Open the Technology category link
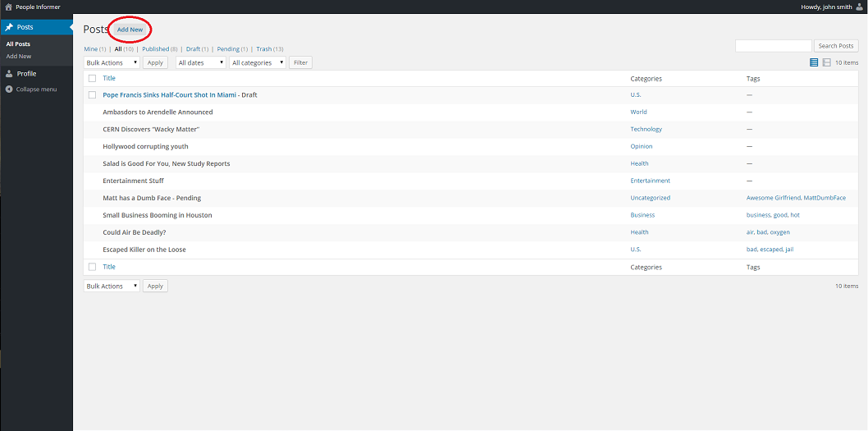Screen dimensions: 868x431 point(646,129)
